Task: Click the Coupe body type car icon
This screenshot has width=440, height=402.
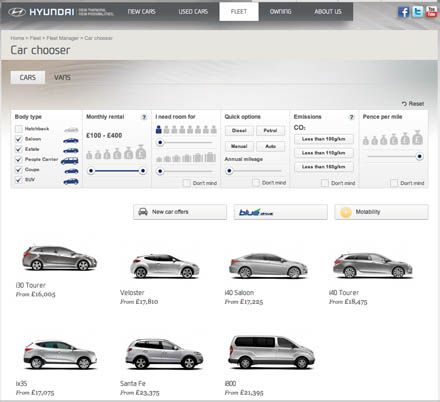Action: (71, 171)
